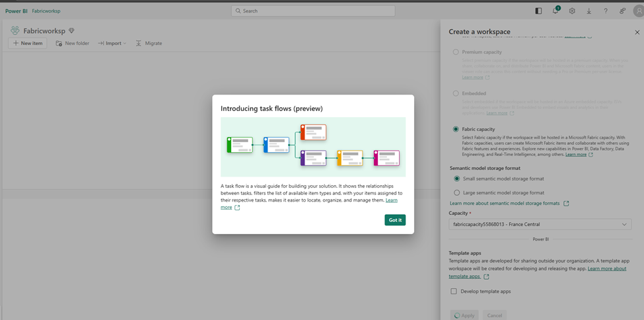Click the Got it button
The width and height of the screenshot is (644, 320).
[395, 220]
